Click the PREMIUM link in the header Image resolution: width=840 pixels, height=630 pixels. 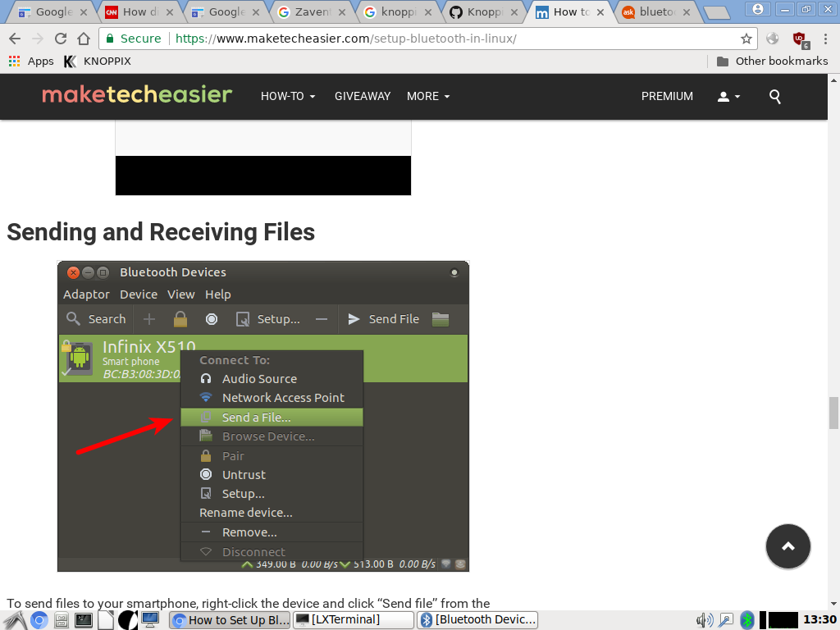[667, 96]
